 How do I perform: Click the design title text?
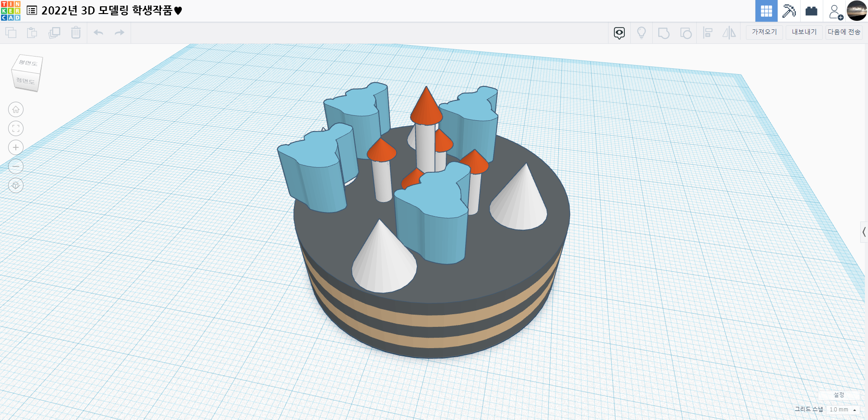click(112, 10)
